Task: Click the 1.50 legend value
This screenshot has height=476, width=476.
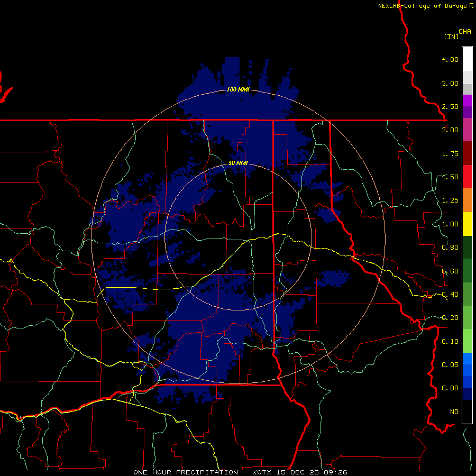Action: [x=450, y=177]
